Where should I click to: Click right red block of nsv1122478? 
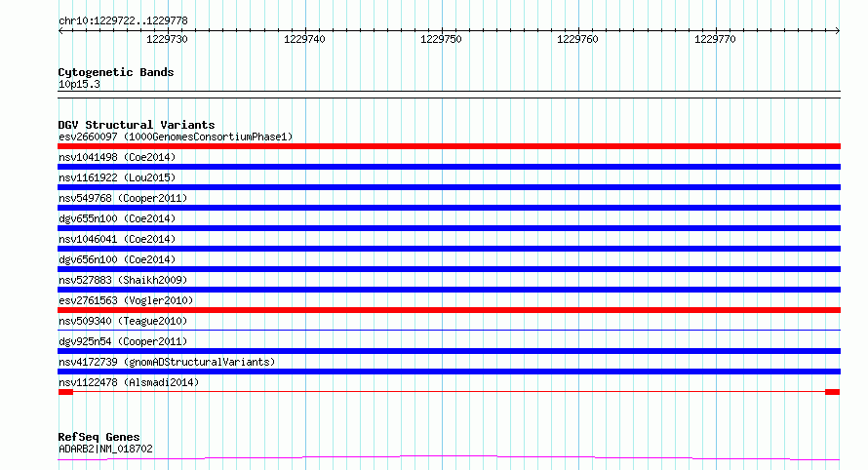point(833,392)
